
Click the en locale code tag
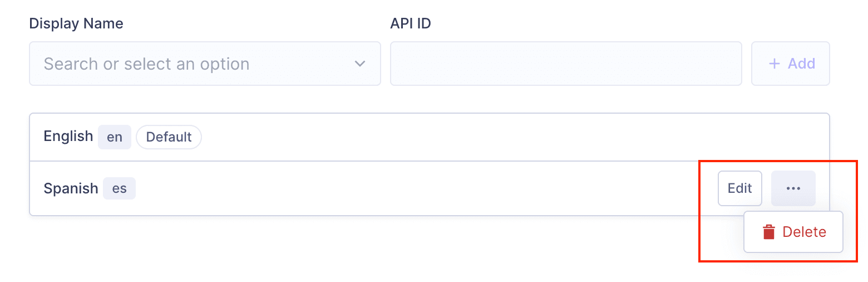[x=115, y=137]
